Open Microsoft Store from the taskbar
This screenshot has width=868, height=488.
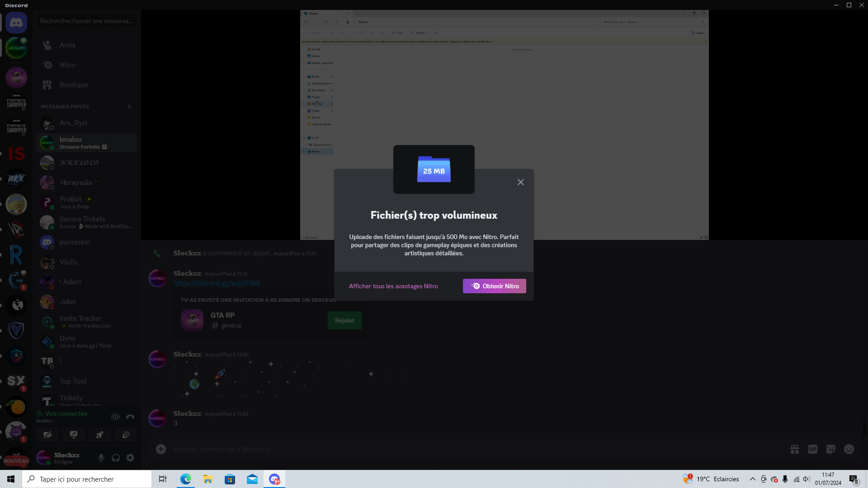pos(230,479)
